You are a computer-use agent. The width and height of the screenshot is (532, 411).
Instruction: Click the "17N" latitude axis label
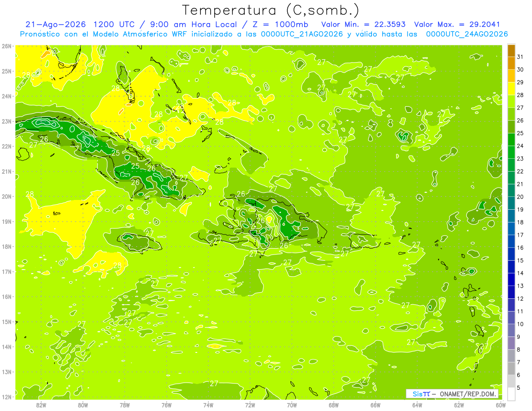click(7, 271)
